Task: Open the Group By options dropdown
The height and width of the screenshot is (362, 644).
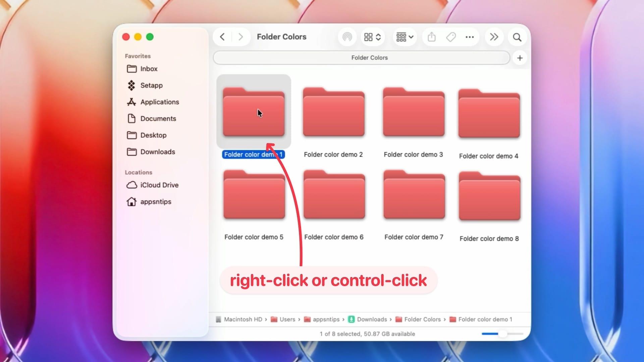Action: (x=405, y=37)
